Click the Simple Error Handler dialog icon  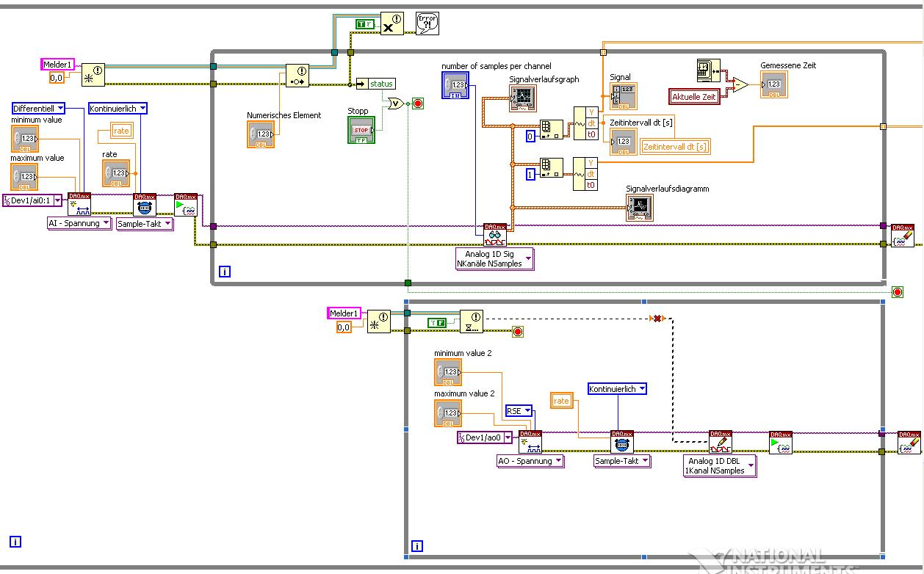click(x=427, y=23)
